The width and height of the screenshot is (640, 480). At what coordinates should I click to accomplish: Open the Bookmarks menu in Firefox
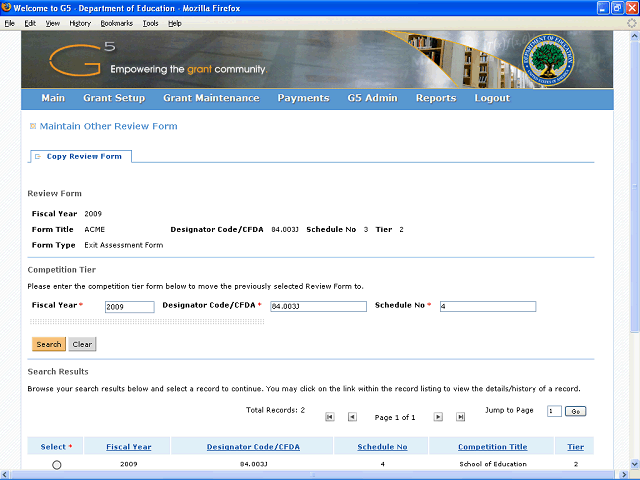tap(116, 22)
